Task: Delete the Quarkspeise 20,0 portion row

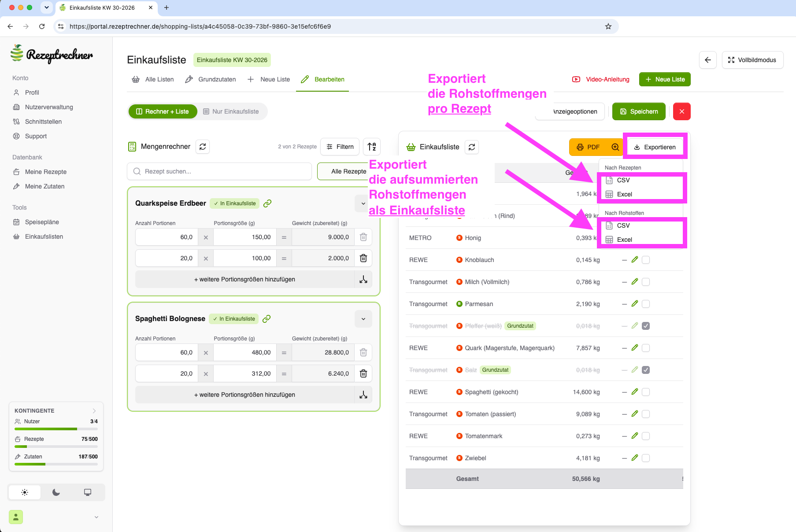Action: 363,258
